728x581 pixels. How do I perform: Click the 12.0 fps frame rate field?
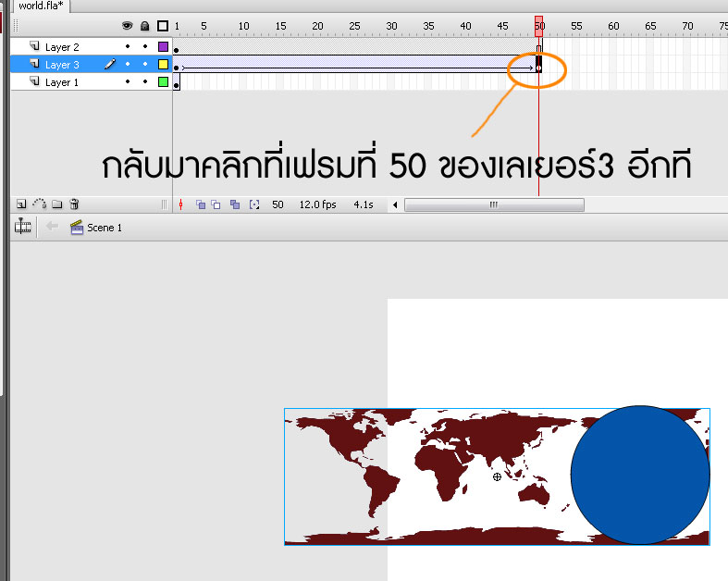[x=317, y=204]
